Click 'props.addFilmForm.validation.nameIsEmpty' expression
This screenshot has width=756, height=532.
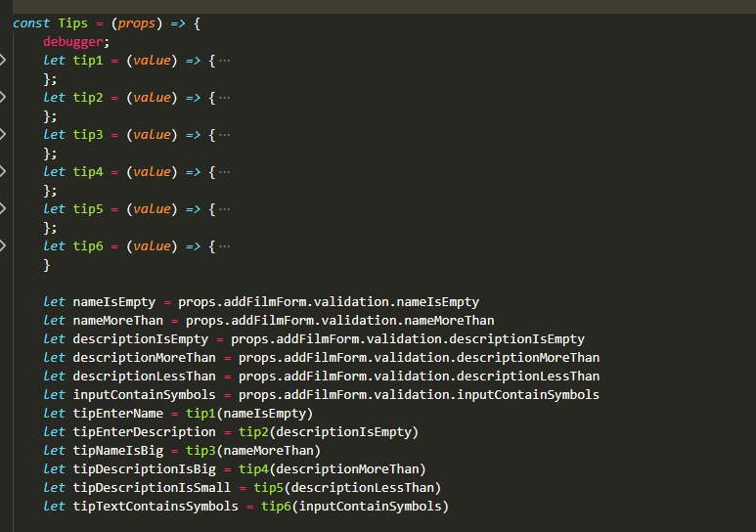coord(329,302)
